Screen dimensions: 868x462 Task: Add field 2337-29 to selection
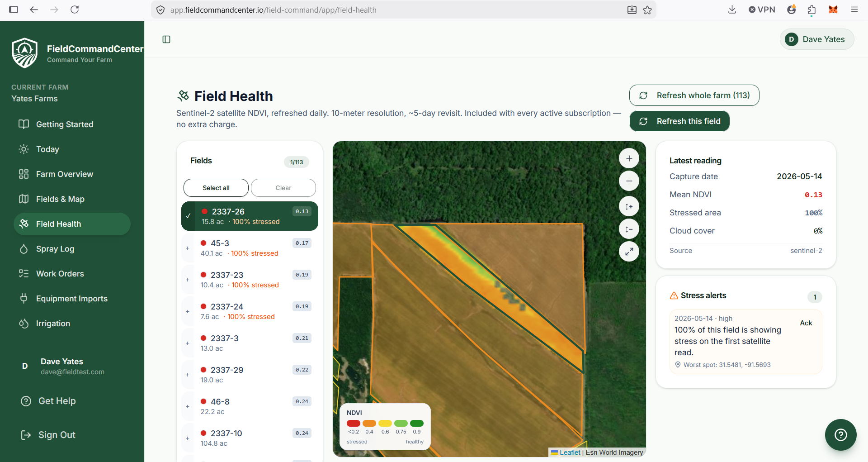tap(188, 375)
